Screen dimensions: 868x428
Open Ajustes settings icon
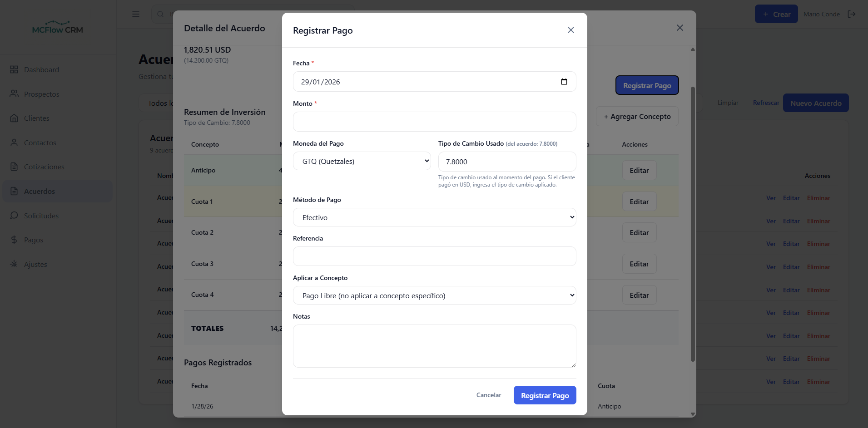pyautogui.click(x=14, y=264)
